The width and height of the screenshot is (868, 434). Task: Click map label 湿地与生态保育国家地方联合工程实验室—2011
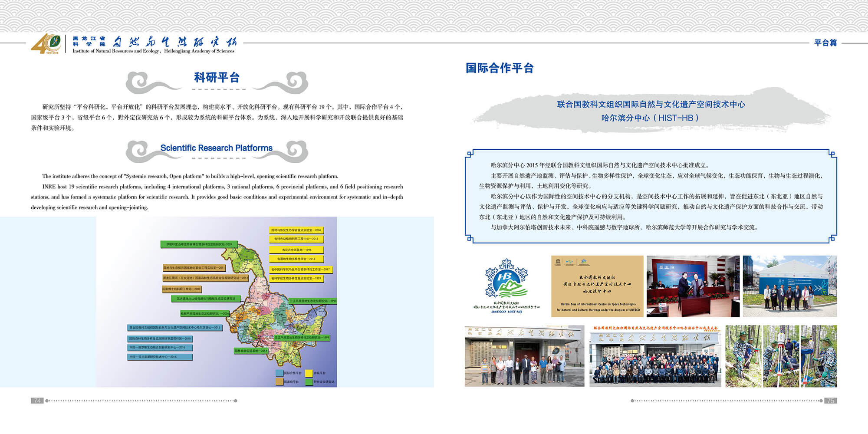pos(194,268)
